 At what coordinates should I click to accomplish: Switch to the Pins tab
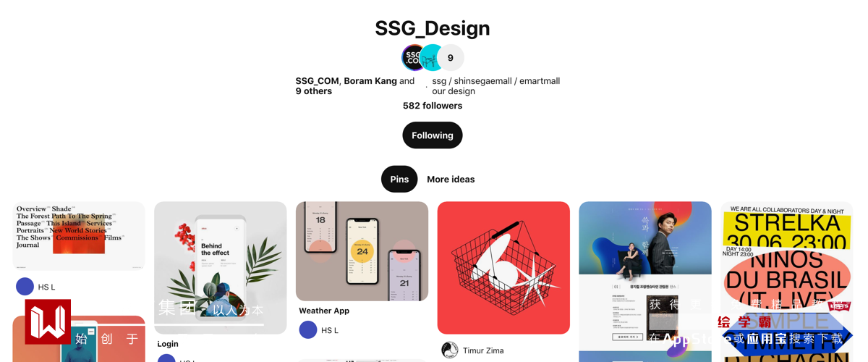399,180
